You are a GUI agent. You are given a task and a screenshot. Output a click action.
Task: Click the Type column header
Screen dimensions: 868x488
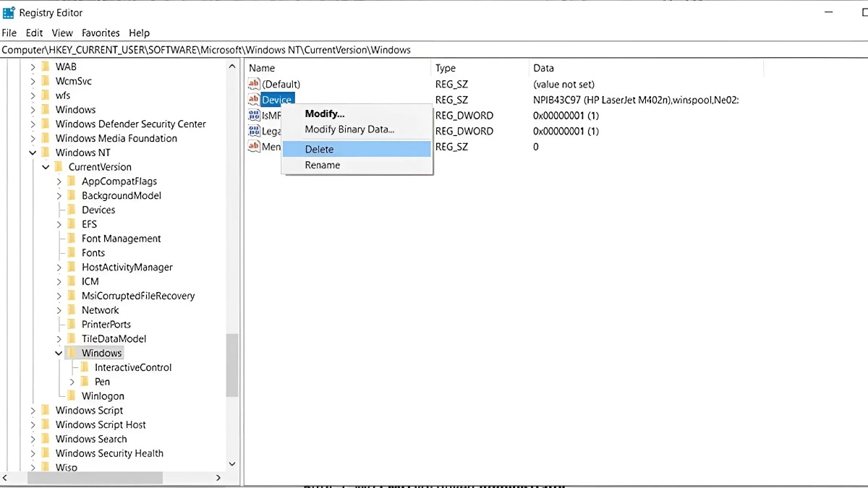pyautogui.click(x=445, y=67)
